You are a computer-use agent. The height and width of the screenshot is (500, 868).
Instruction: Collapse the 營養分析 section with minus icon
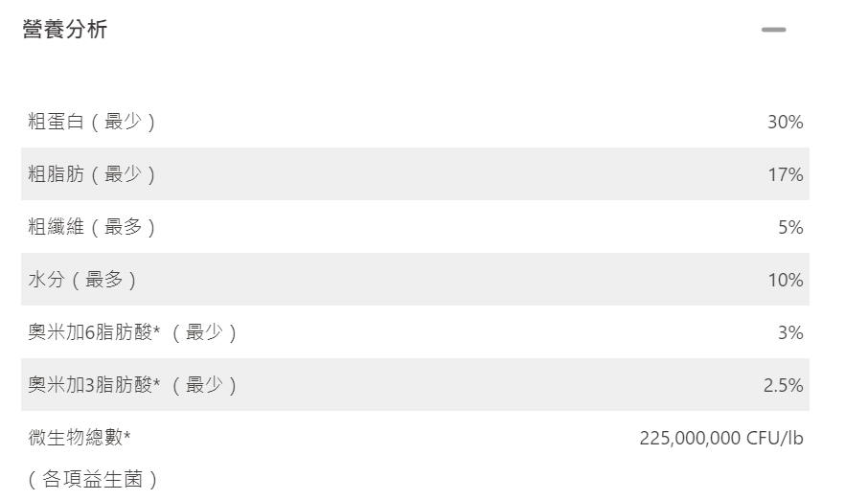[773, 30]
